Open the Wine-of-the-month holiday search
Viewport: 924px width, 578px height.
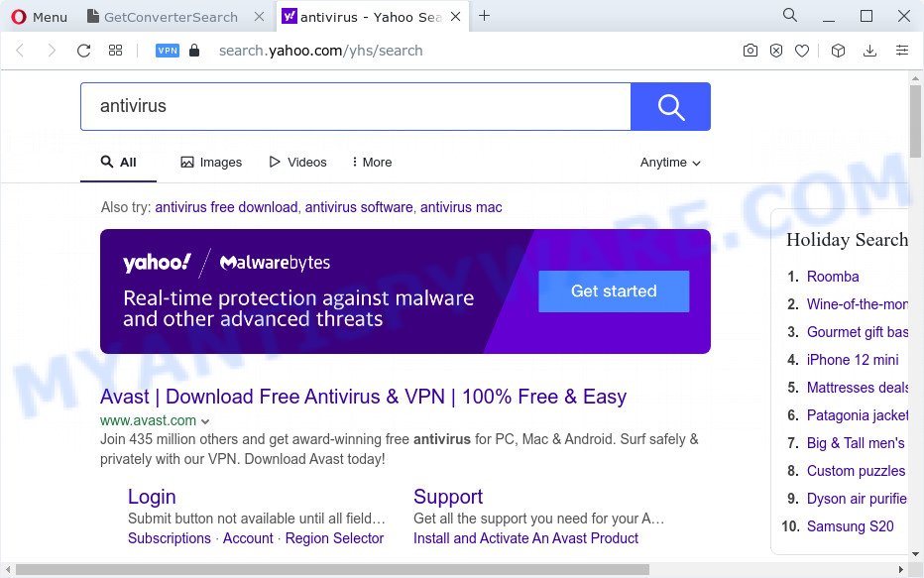point(857,304)
